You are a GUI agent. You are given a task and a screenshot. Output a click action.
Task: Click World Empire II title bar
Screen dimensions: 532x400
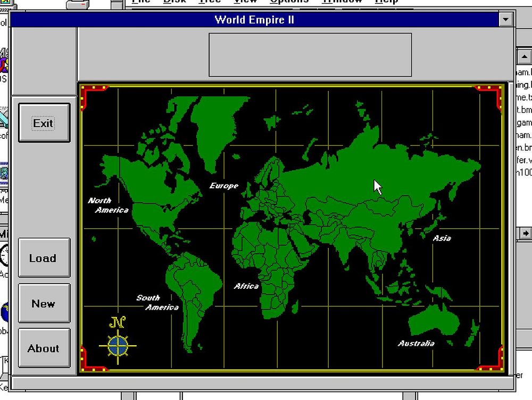[x=254, y=20]
